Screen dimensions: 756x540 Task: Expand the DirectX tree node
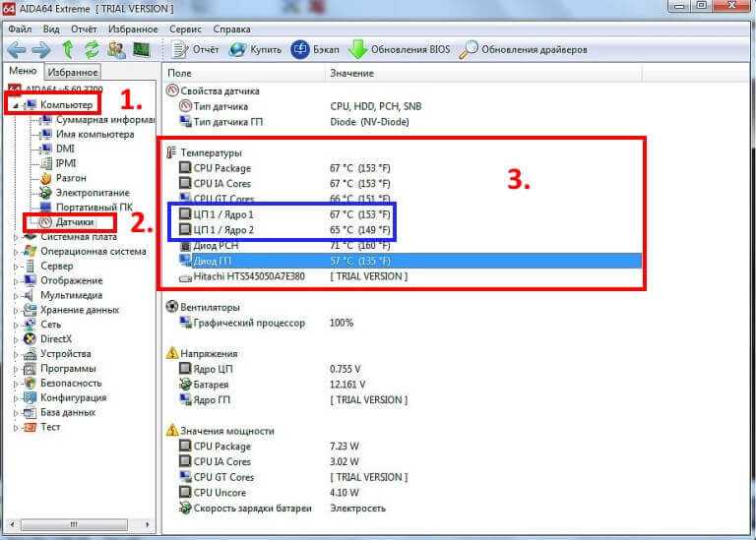pyautogui.click(x=16, y=339)
